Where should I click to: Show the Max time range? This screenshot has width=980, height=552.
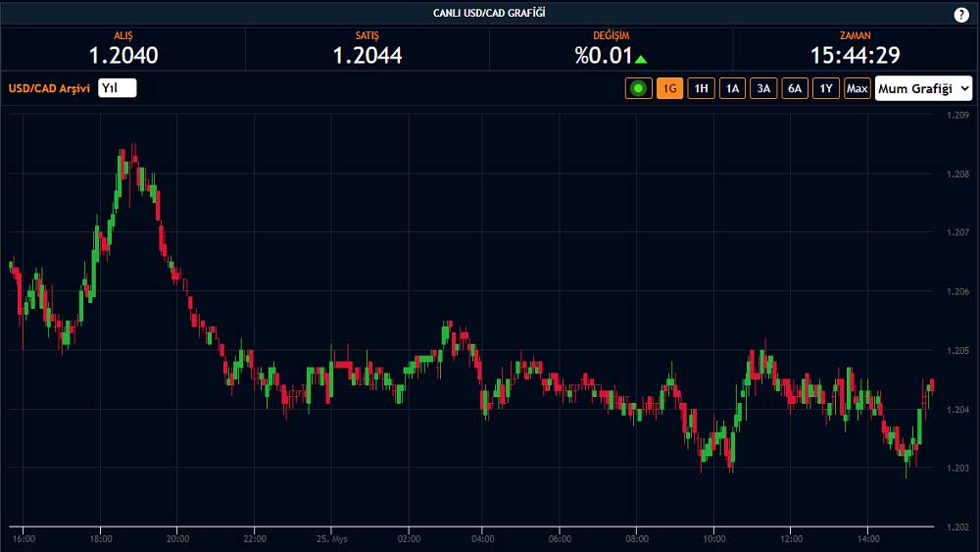[x=857, y=88]
